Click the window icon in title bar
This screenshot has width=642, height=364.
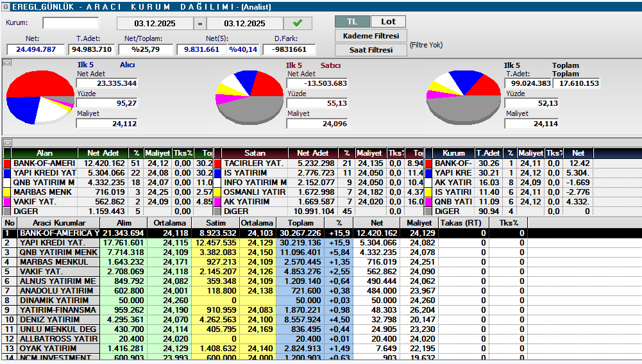point(6,6)
